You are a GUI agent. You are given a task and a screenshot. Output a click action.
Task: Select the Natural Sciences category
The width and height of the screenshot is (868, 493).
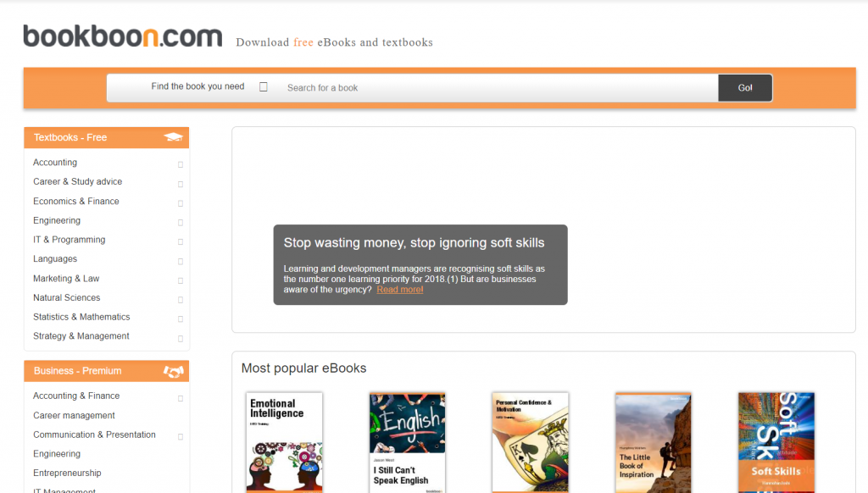coord(66,297)
